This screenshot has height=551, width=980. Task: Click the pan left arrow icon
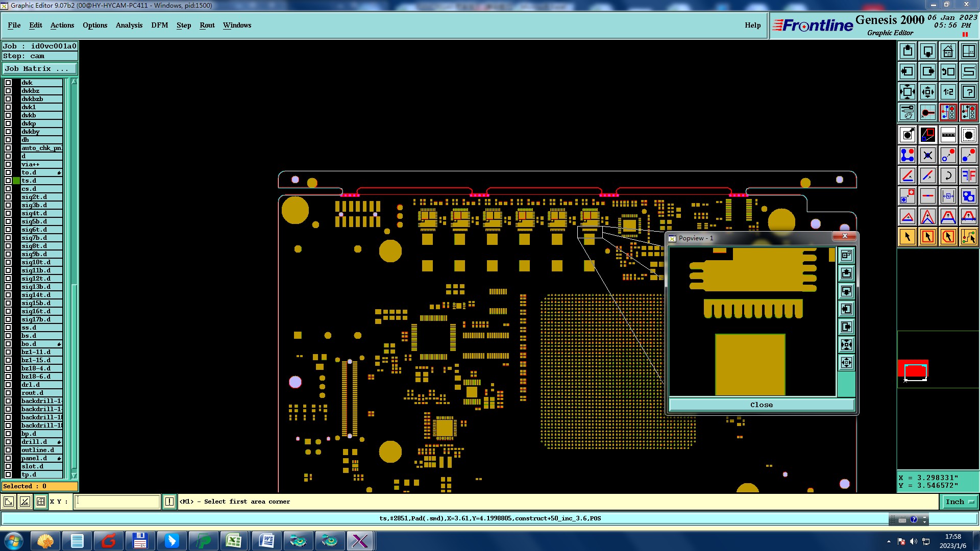pyautogui.click(x=908, y=71)
